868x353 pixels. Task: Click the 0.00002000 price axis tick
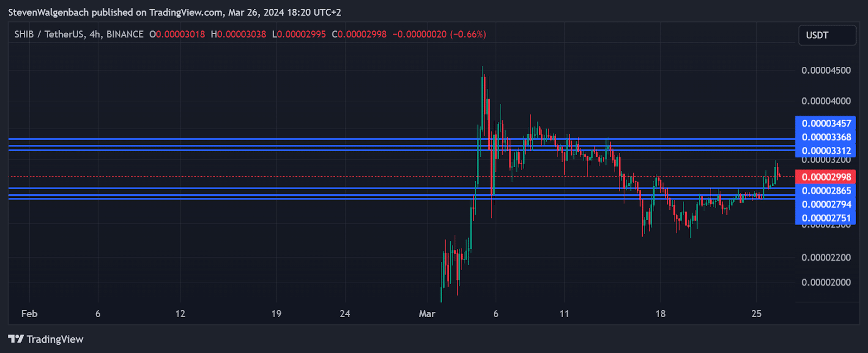826,283
